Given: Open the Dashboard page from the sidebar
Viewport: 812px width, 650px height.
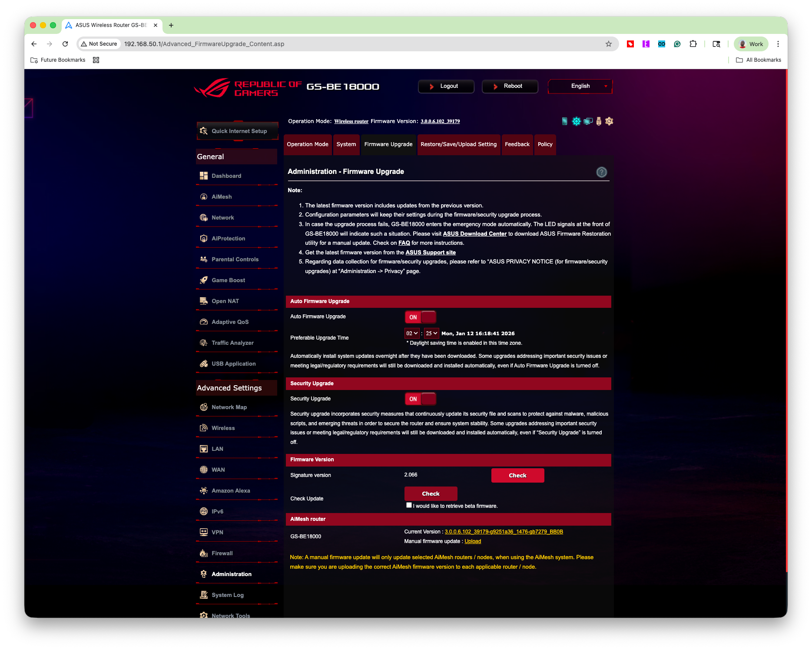Looking at the screenshot, I should [x=226, y=176].
